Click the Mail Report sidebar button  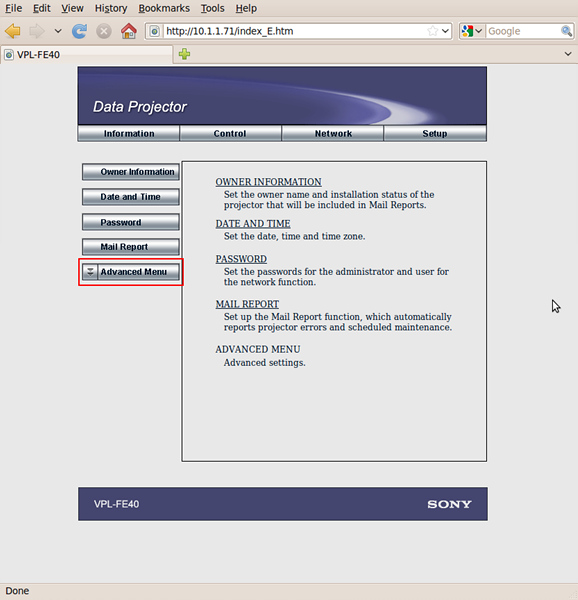131,247
